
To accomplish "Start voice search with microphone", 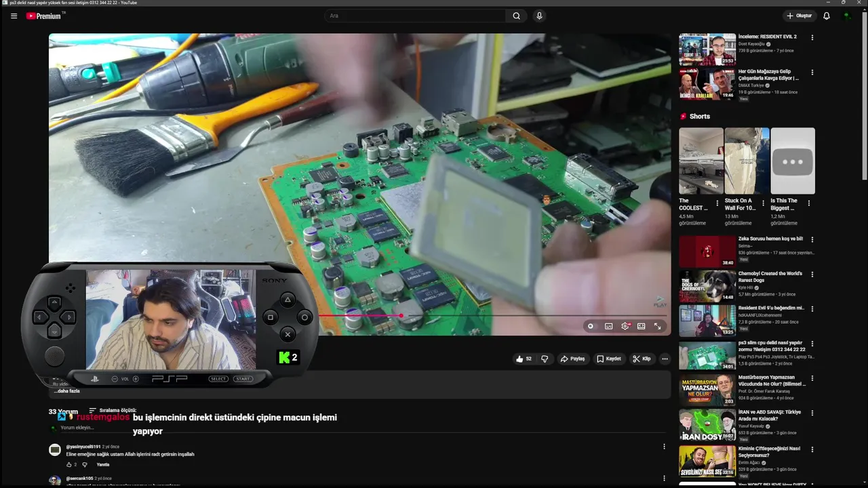I will 539,16.
